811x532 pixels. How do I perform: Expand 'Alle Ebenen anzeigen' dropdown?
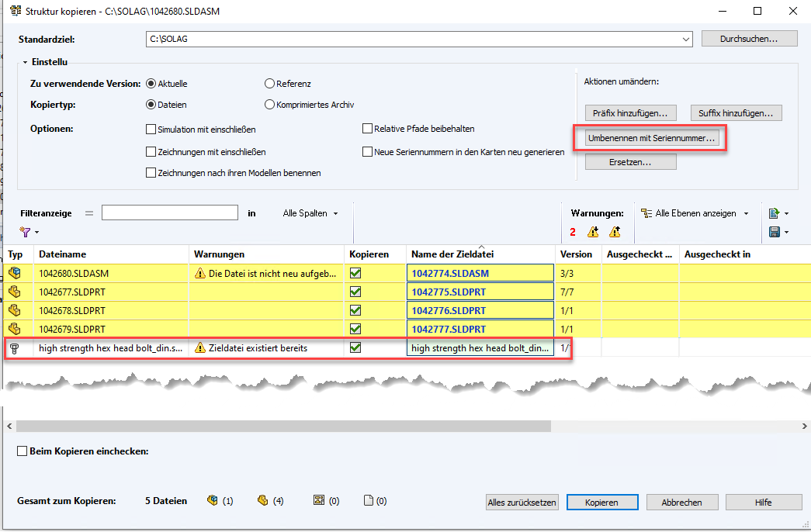[695, 213]
